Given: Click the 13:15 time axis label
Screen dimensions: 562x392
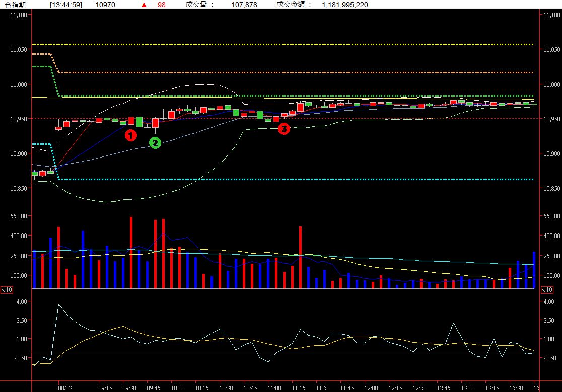Looking at the screenshot, I should click(492, 388).
